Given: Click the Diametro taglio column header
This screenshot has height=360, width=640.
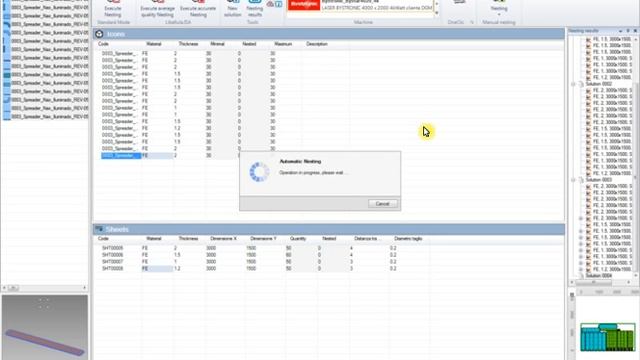Looking at the screenshot, I should click(x=408, y=238).
